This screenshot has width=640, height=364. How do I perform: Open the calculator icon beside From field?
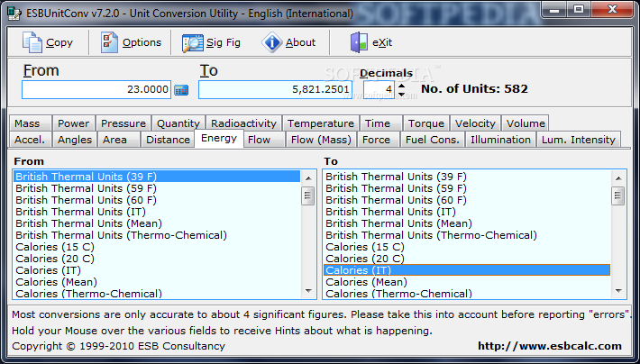click(181, 90)
